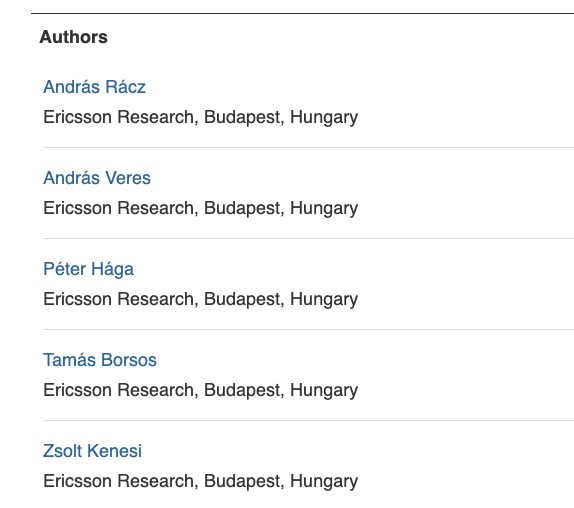The width and height of the screenshot is (574, 508).
Task: Click the divider line below András Rácz entry
Action: coord(308,147)
